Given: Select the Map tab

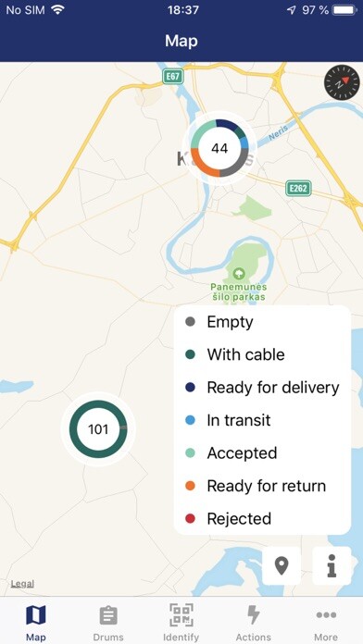Looking at the screenshot, I should point(36,624).
